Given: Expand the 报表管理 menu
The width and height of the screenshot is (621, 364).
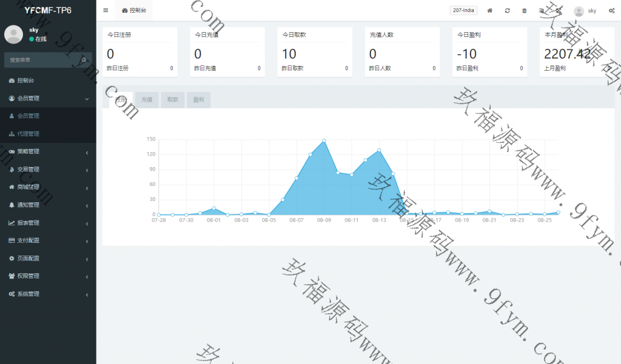Looking at the screenshot, I should pyautogui.click(x=28, y=223).
